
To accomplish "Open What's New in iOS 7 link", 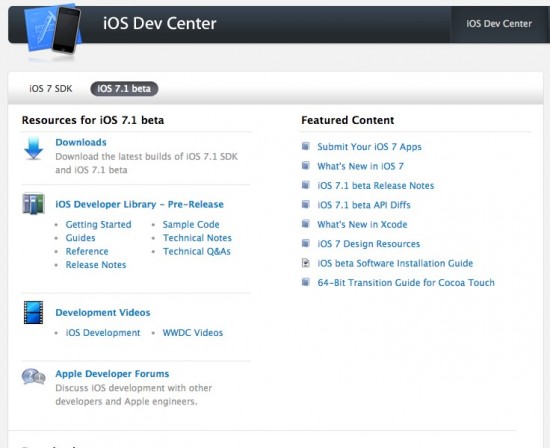I will [361, 166].
